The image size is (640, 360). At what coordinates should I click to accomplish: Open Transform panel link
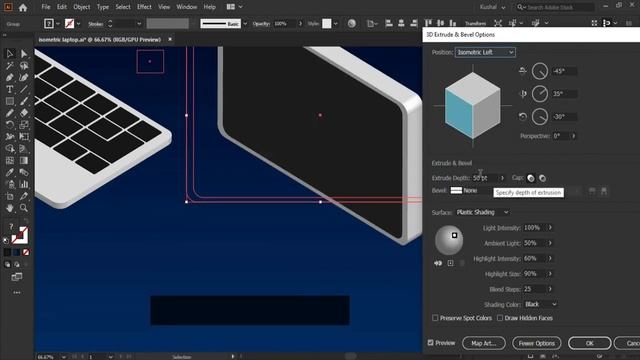pyautogui.click(x=476, y=24)
